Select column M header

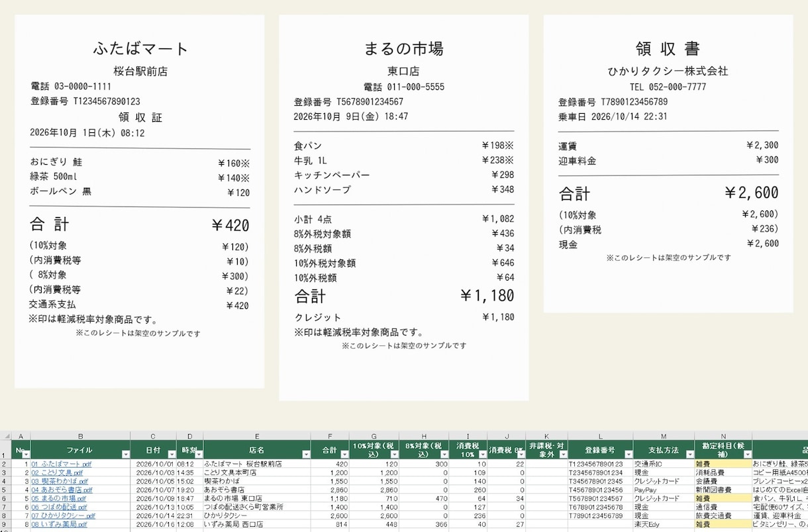coord(664,435)
